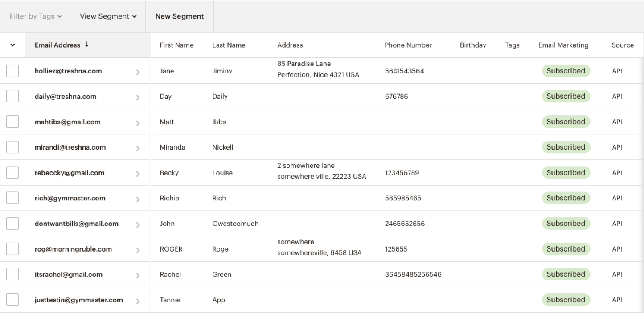This screenshot has width=644, height=313.
Task: Sort by Last Name column header
Action: tap(229, 45)
